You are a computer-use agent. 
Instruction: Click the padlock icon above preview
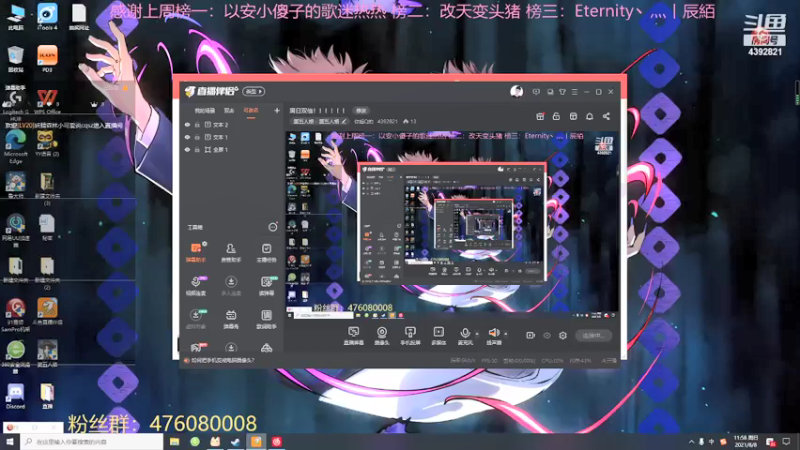pos(556,116)
